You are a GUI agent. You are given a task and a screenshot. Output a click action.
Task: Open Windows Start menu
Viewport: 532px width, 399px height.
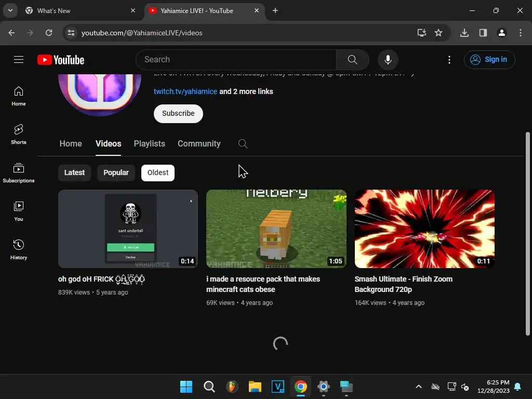186,387
